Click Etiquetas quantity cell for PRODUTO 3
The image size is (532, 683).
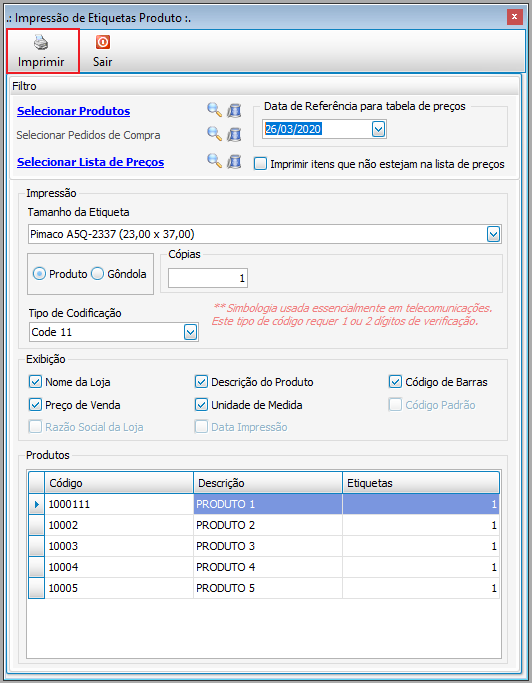(421, 546)
